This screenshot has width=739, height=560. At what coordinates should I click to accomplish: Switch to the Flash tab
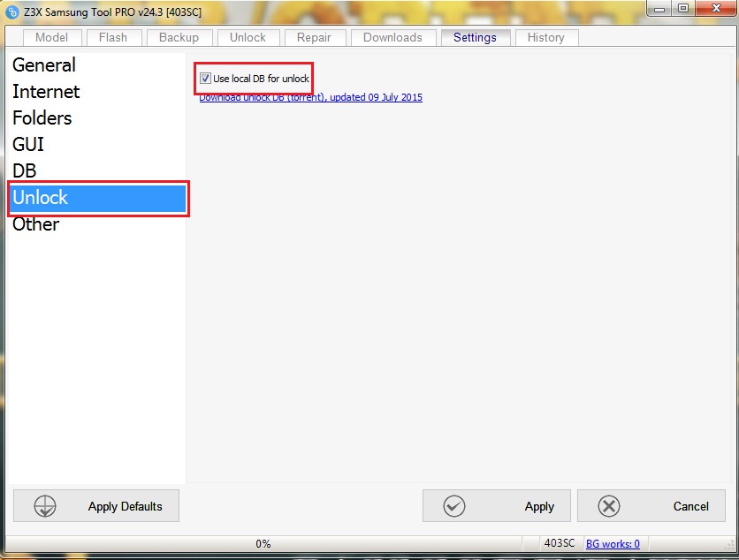click(113, 38)
